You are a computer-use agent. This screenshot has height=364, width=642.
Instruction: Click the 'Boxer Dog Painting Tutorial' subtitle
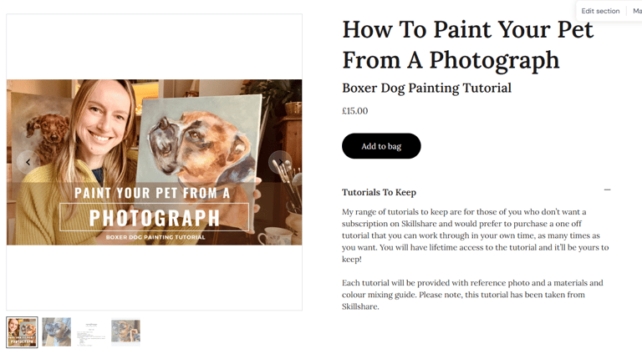426,88
